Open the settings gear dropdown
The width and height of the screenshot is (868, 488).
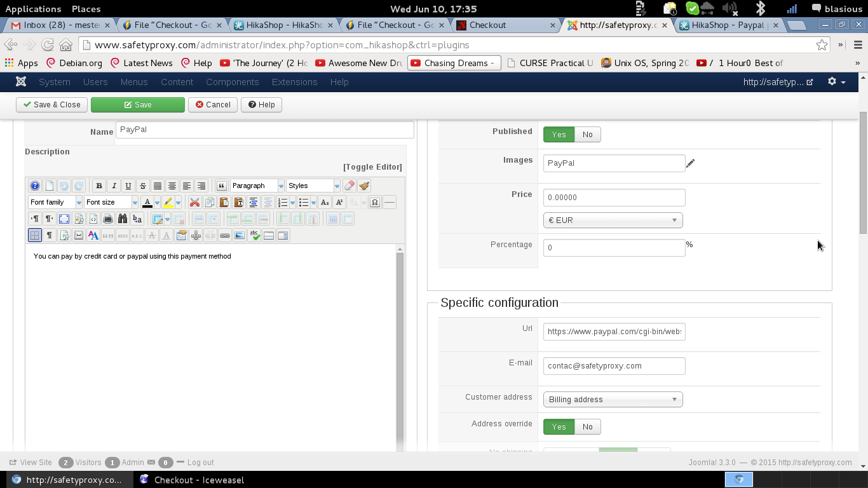click(837, 82)
